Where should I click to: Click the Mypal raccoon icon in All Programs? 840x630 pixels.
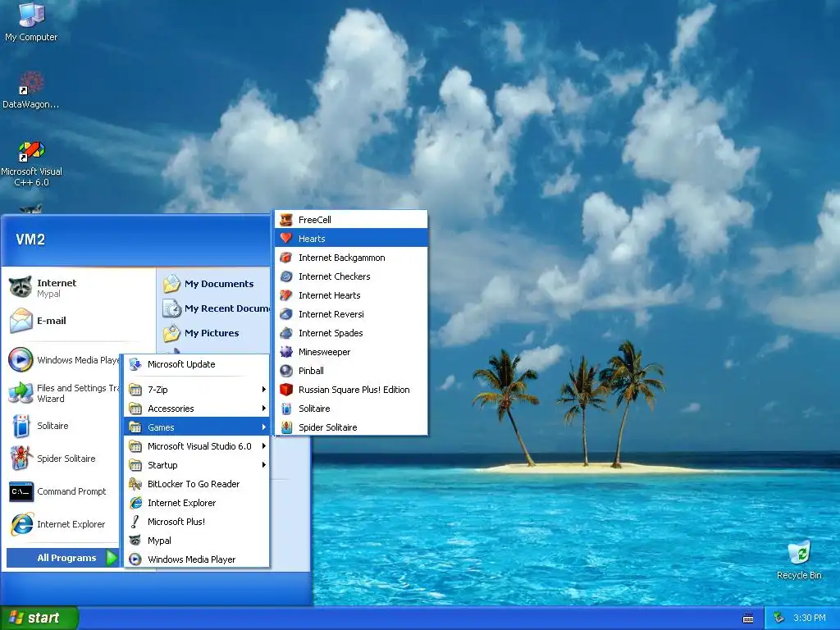(x=135, y=541)
